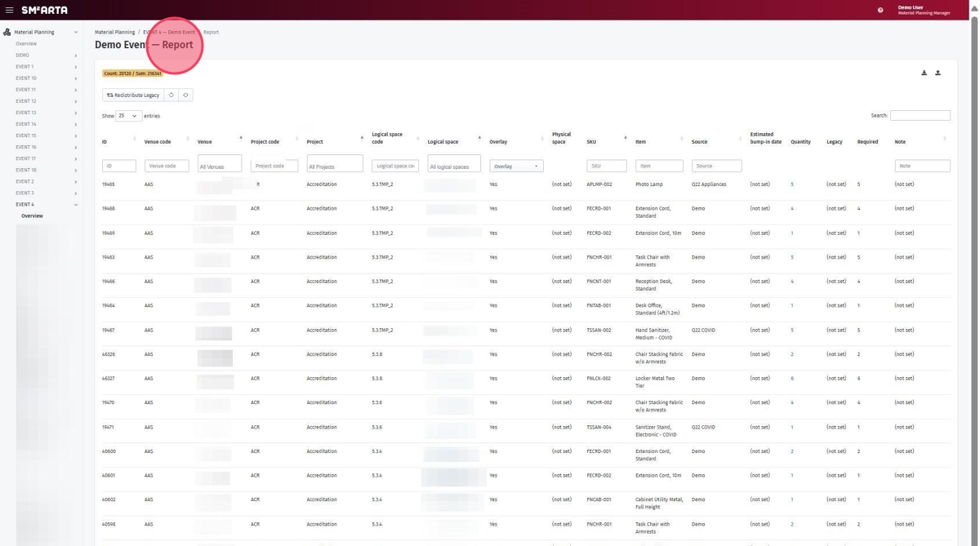Image resolution: width=980 pixels, height=546 pixels.
Task: Open the Overlay filter dropdown
Action: coord(516,166)
